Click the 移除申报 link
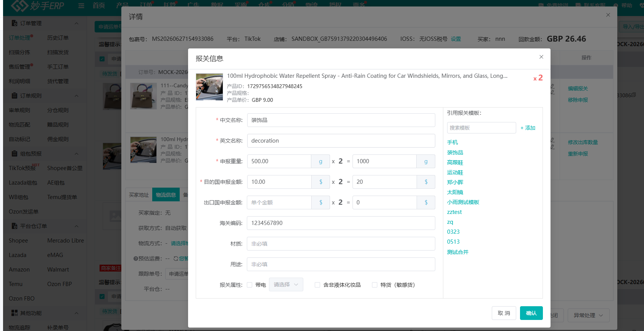The width and height of the screenshot is (644, 331). (x=578, y=100)
